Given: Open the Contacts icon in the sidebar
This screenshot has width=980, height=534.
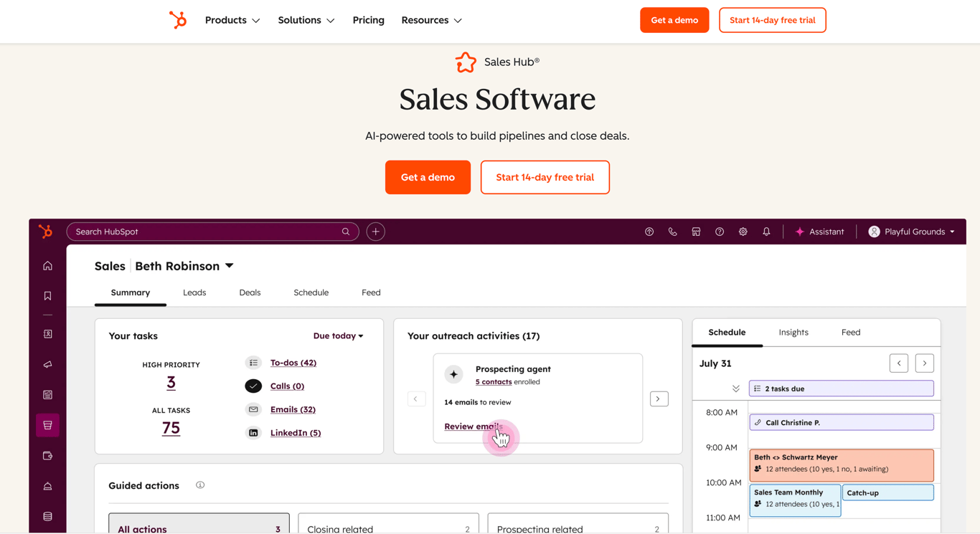Looking at the screenshot, I should tap(47, 334).
